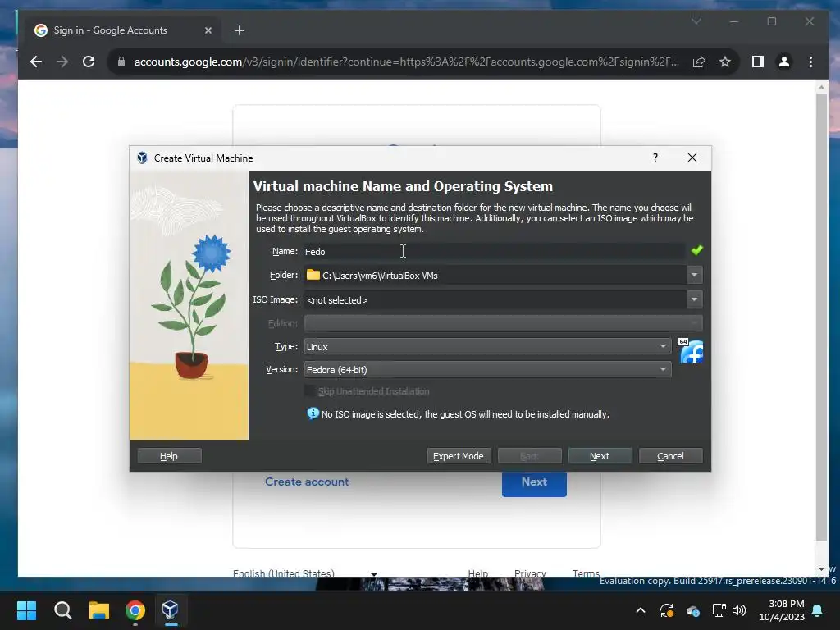This screenshot has height=630, width=840.
Task: Click the Terms link on Google page
Action: click(x=586, y=573)
